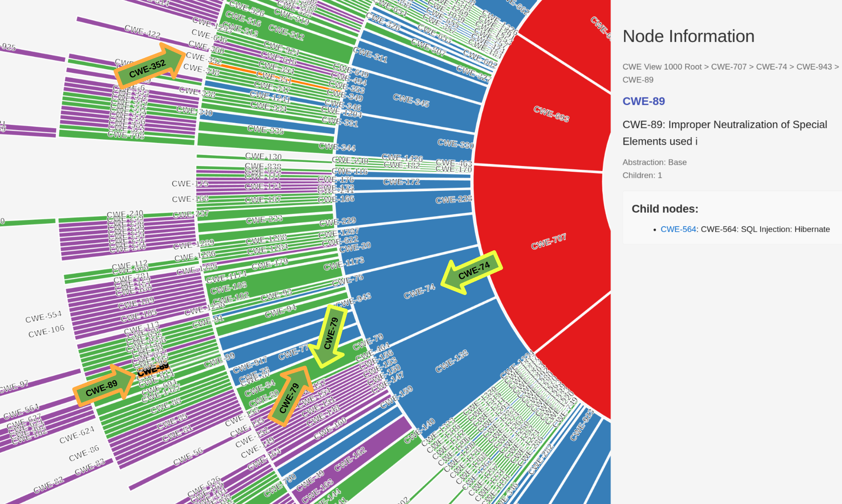Select the purple CWE-83 segment
Screen dimensions: 842x504
click(x=90, y=467)
